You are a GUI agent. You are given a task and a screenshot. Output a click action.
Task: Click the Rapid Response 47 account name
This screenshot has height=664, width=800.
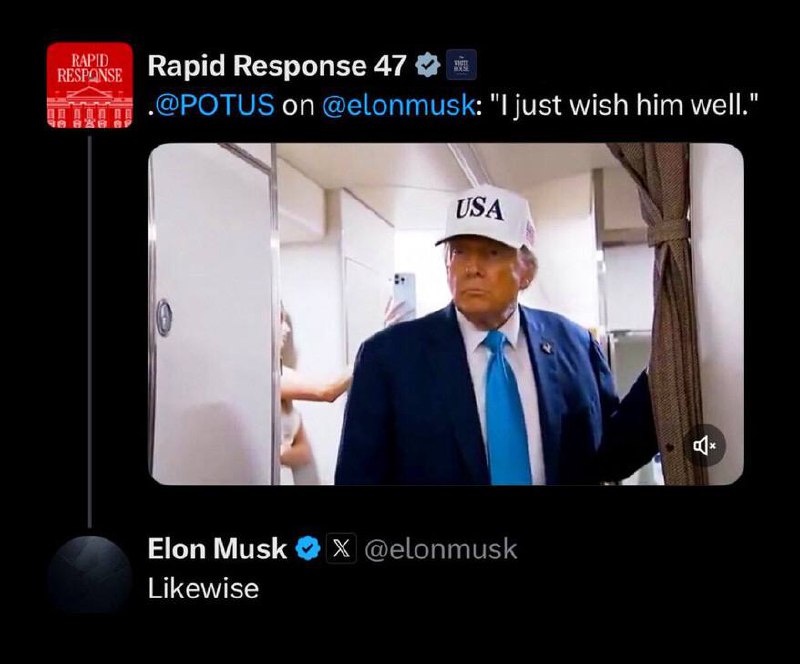click(277, 65)
